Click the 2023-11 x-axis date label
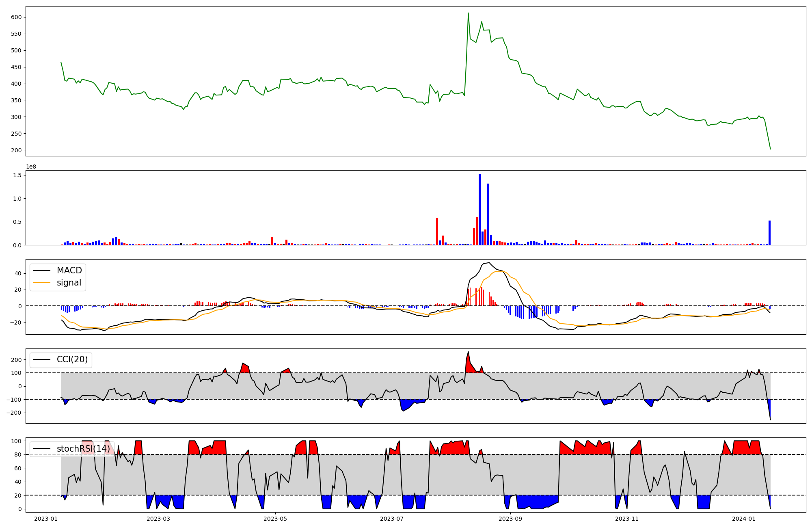Image resolution: width=812 pixels, height=528 pixels. coord(627,519)
